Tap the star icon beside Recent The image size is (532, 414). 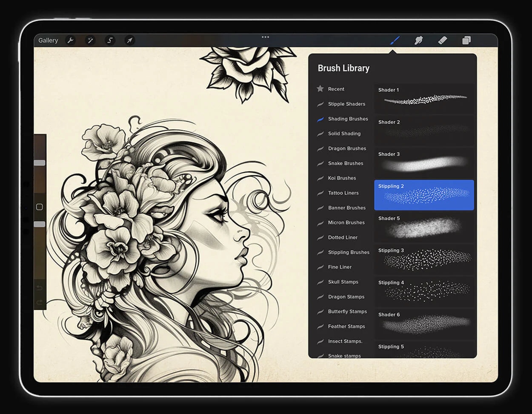coord(320,89)
